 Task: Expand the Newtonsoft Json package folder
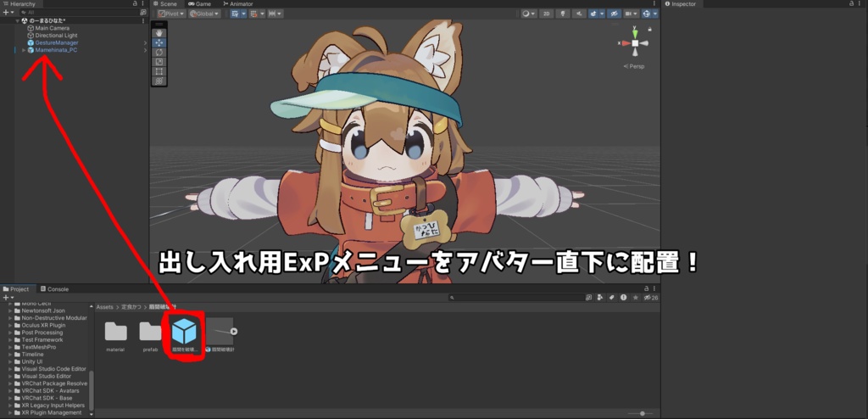coord(10,311)
